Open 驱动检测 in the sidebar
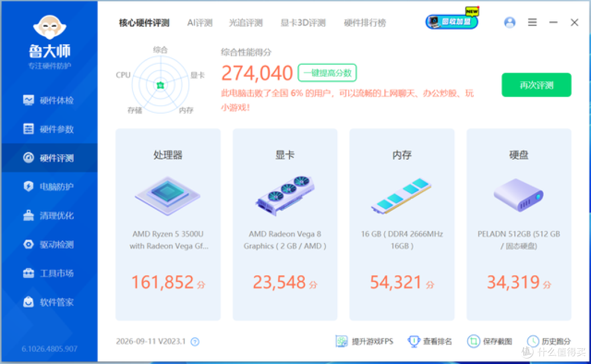This screenshot has height=364, width=591. coord(49,245)
